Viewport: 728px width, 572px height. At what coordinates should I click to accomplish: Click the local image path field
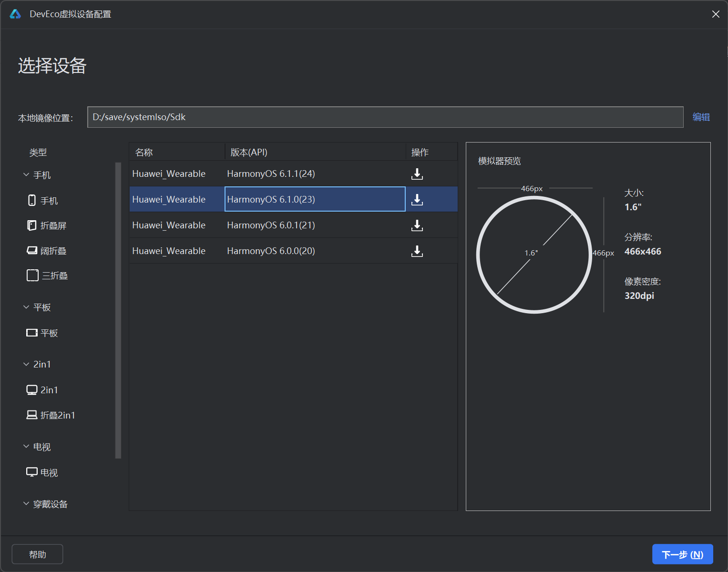(x=385, y=117)
